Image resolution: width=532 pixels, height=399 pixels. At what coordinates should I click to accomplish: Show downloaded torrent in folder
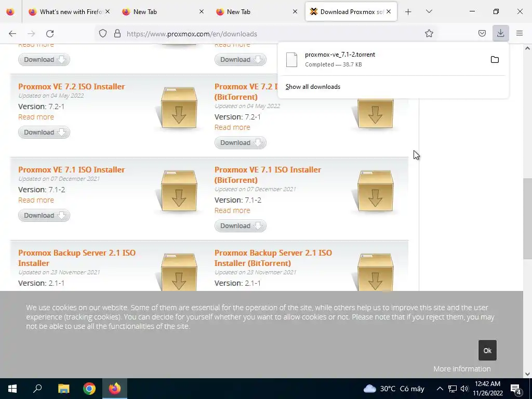tap(495, 60)
